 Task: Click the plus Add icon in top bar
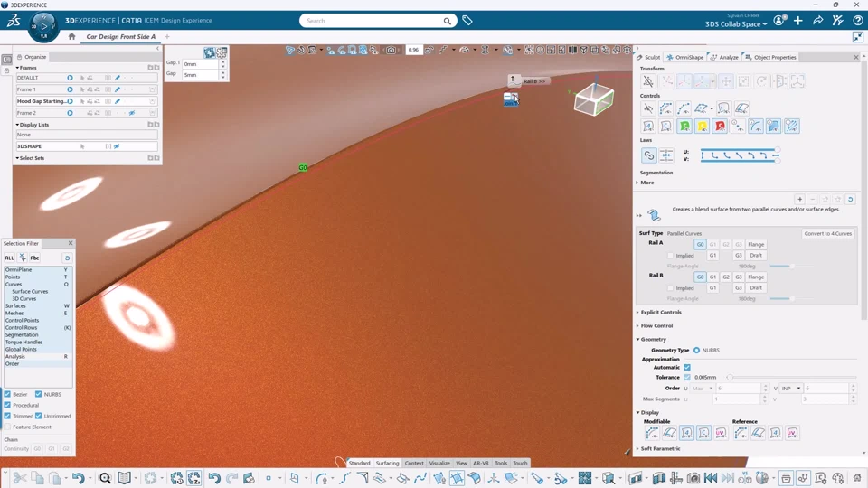point(797,21)
